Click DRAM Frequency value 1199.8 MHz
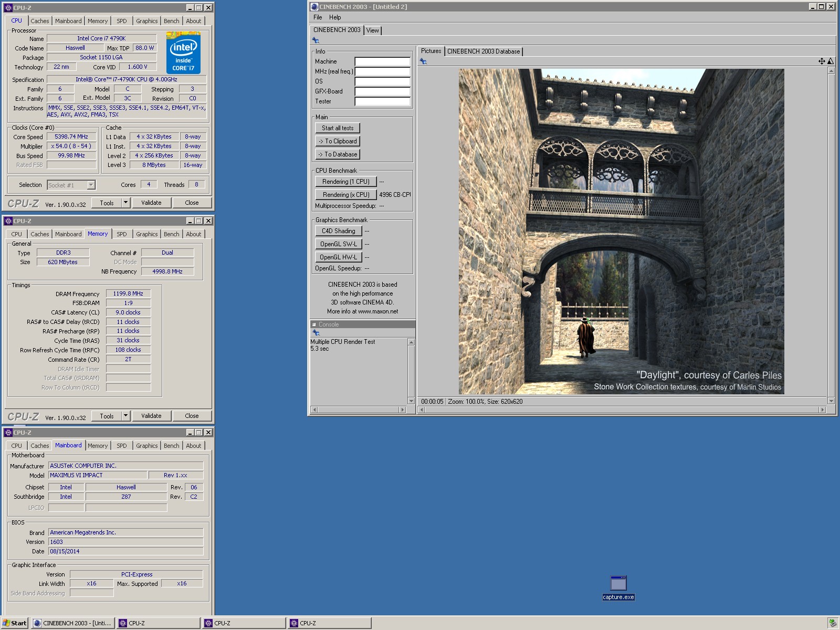Image resolution: width=840 pixels, height=630 pixels. coord(128,293)
